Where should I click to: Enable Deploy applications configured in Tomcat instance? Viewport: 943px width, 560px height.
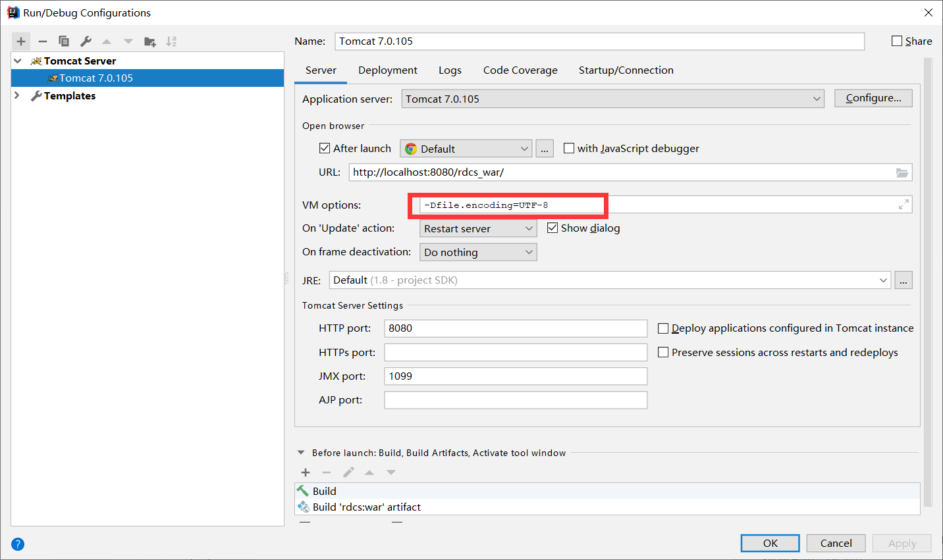663,328
